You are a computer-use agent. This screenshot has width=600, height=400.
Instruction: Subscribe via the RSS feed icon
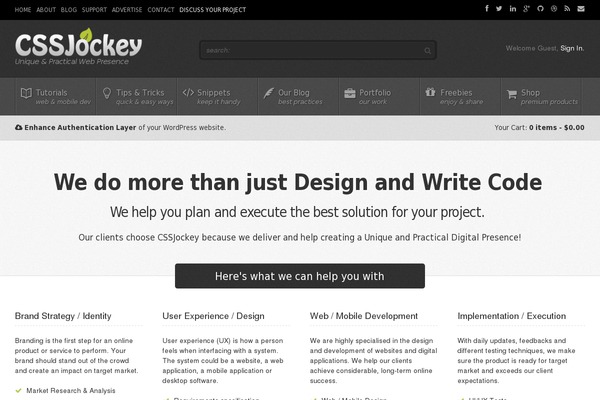pyautogui.click(x=567, y=8)
